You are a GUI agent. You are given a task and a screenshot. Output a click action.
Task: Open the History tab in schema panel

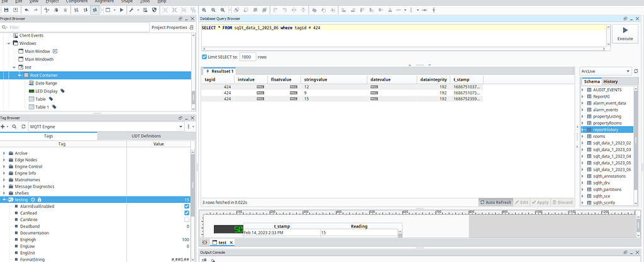coord(611,81)
